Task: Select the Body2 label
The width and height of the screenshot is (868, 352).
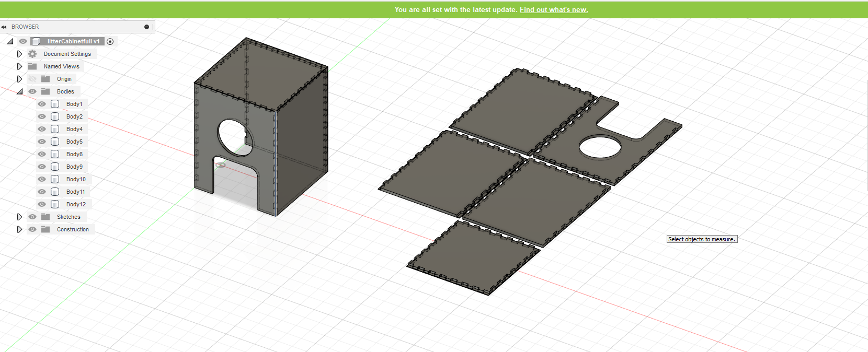Action: pyautogui.click(x=74, y=116)
